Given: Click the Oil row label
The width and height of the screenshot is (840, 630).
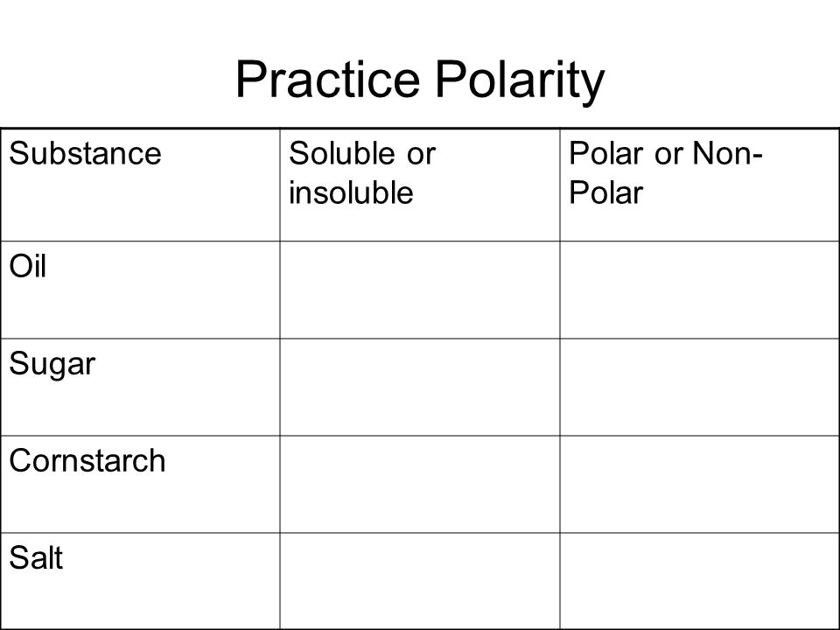Looking at the screenshot, I should tap(28, 266).
